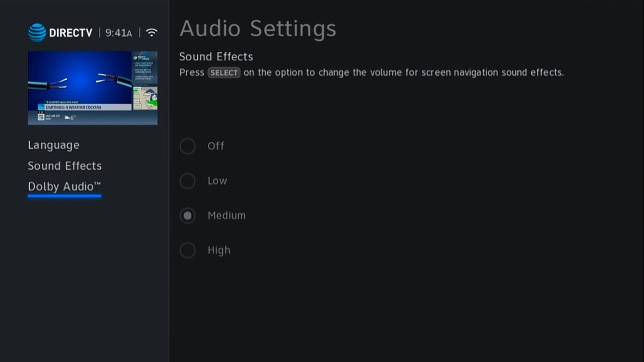Click the sound effects instruction text
Screen dimensions: 644x362
coord(371,72)
